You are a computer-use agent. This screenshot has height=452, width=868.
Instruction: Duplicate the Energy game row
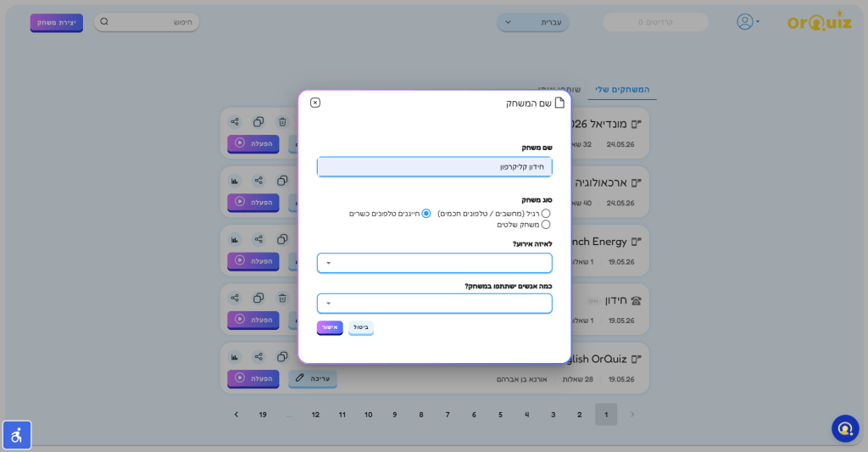282,239
